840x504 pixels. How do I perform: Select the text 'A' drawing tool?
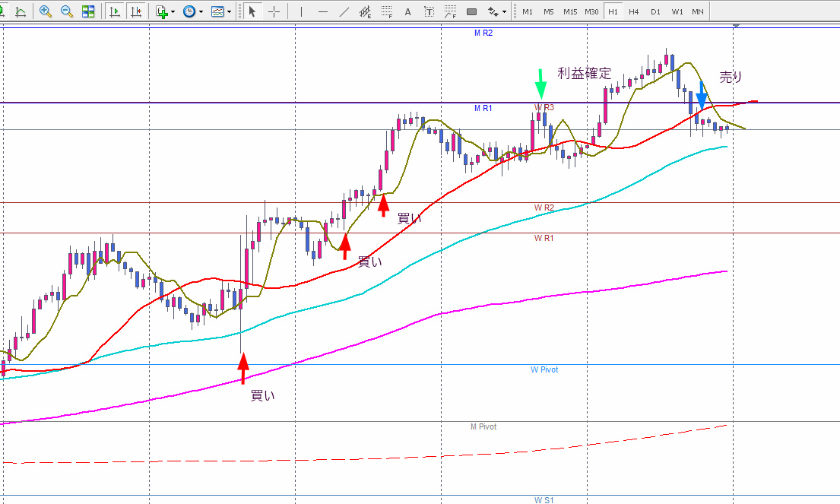407,11
